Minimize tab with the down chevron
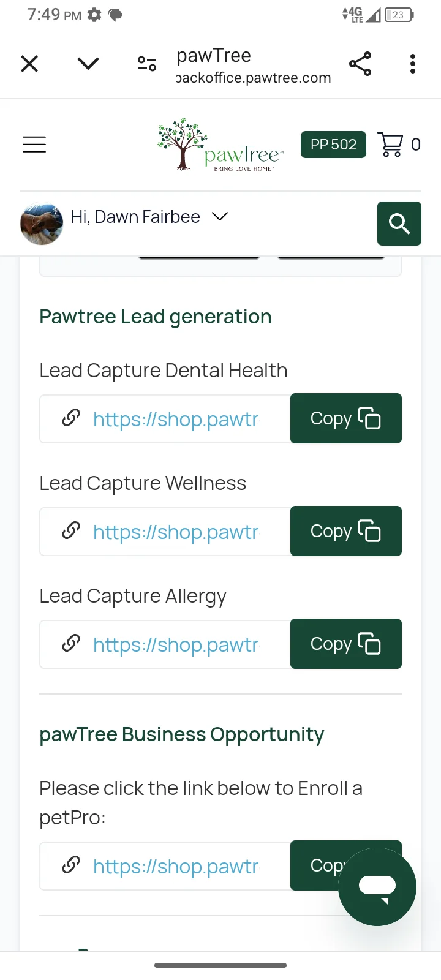The image size is (441, 980). coord(88,64)
